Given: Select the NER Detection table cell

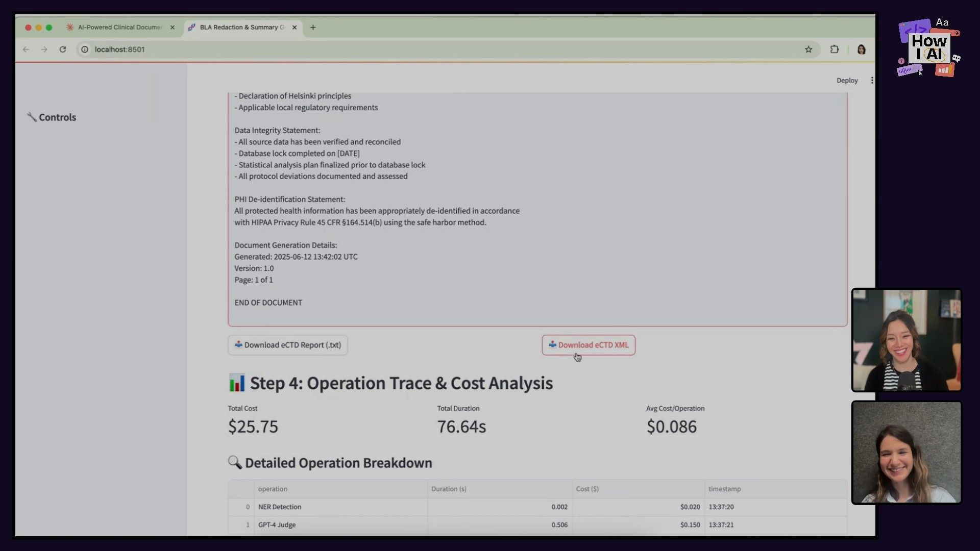Looking at the screenshot, I should pyautogui.click(x=340, y=507).
